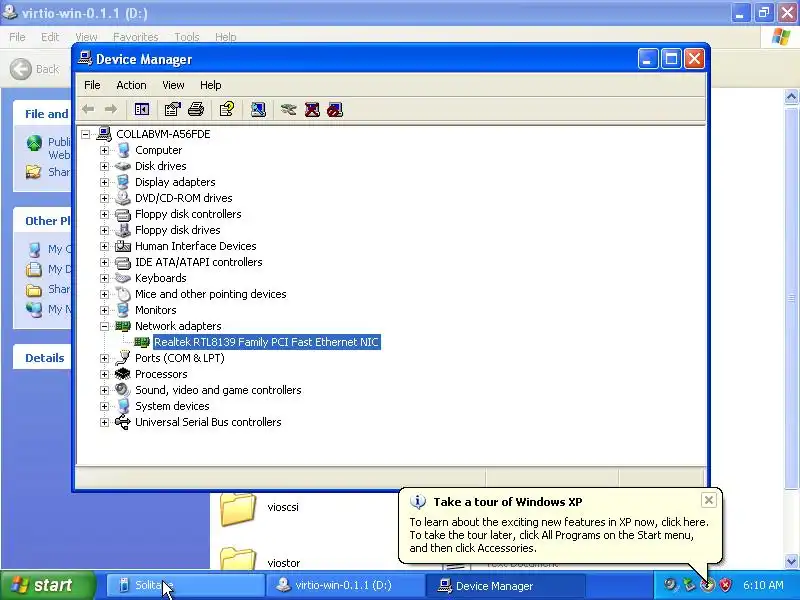Image resolution: width=800 pixels, height=600 pixels.
Task: Click Scan for hardware changes toolbar icon
Action: click(258, 109)
